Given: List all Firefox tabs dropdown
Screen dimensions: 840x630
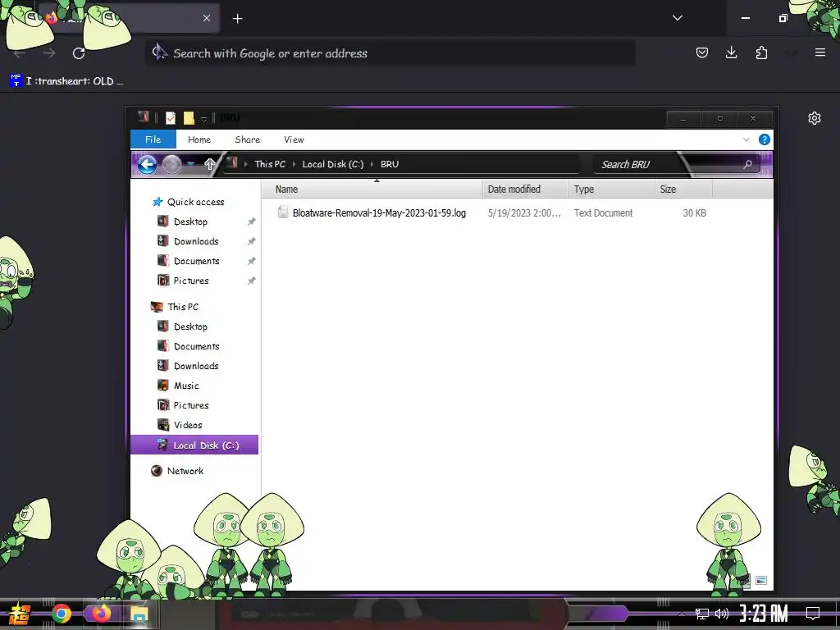Looking at the screenshot, I should click(x=678, y=18).
